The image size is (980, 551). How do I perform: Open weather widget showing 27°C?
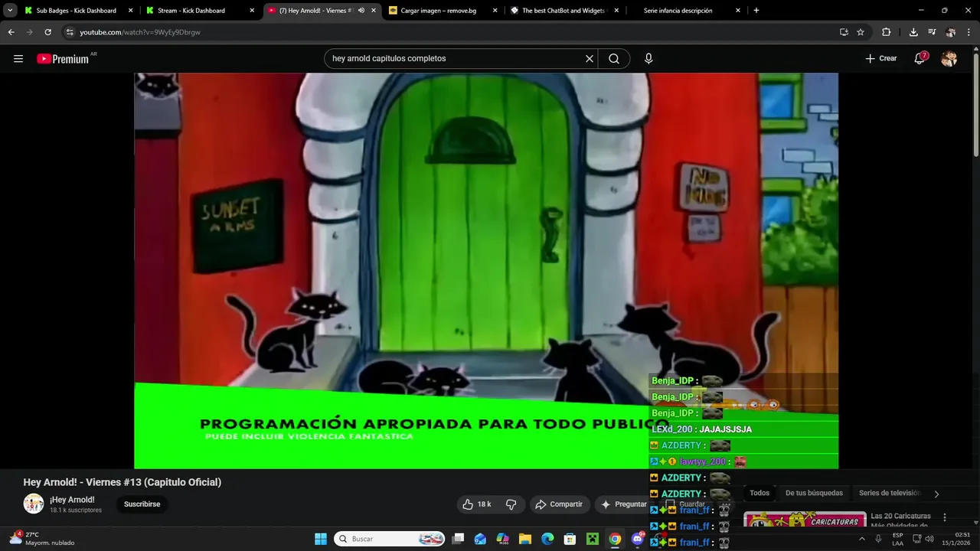click(42, 539)
